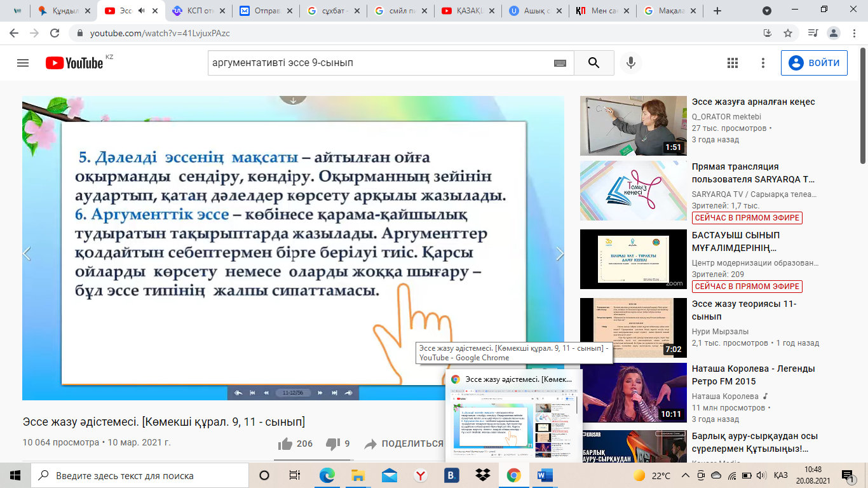868x488 pixels.
Task: Open the 10:11 Наташа Королева thumbnail
Action: click(x=634, y=393)
